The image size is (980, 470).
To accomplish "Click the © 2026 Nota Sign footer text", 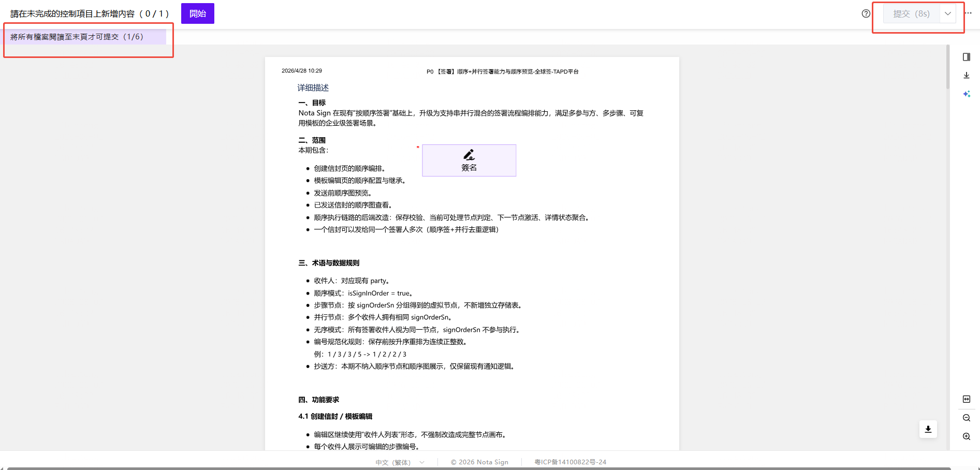I will pyautogui.click(x=479, y=462).
